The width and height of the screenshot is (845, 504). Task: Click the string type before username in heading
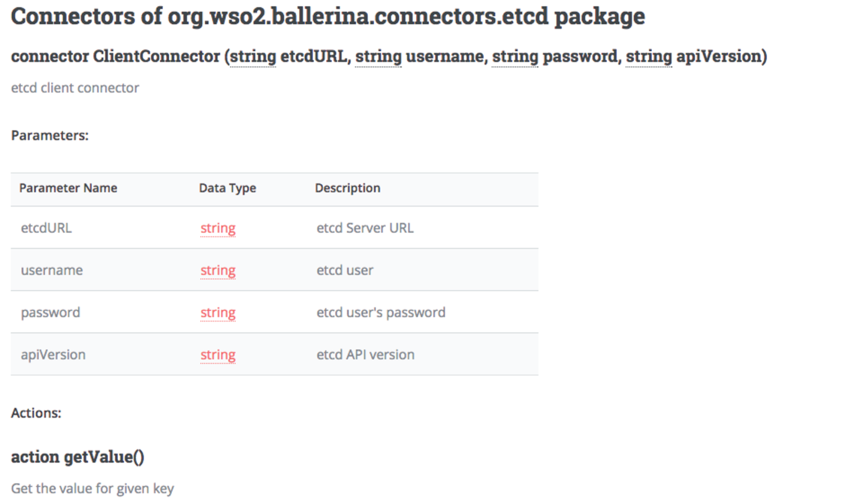tap(378, 56)
